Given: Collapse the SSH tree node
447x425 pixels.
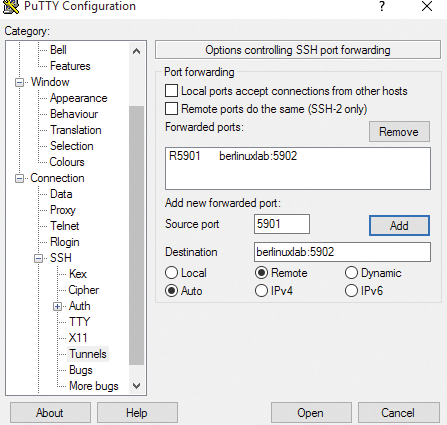Looking at the screenshot, I should click(39, 258).
